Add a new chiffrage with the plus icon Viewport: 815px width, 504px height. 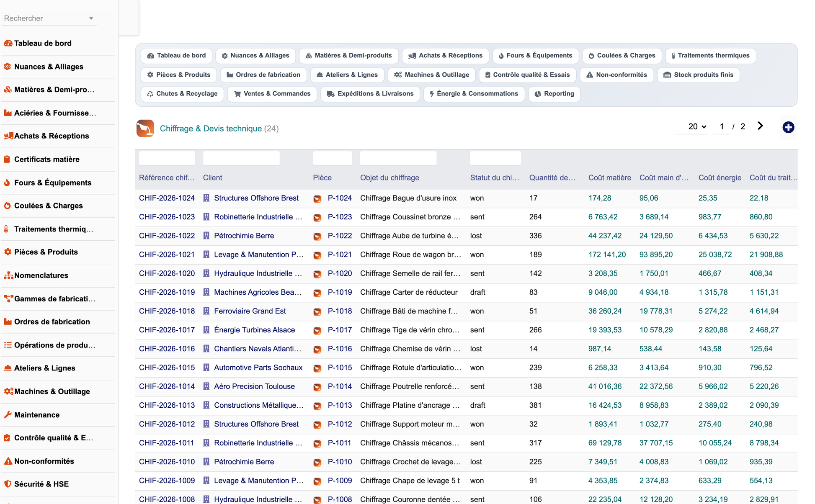pyautogui.click(x=788, y=127)
